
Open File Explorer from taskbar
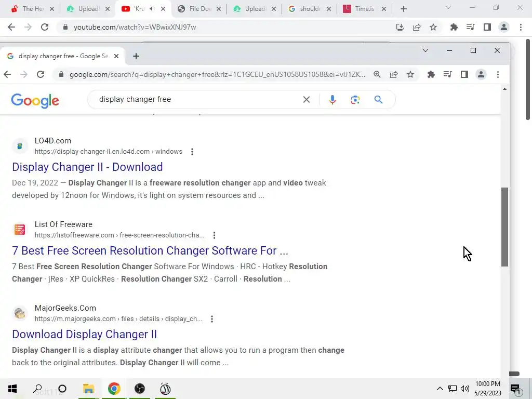tap(88, 389)
